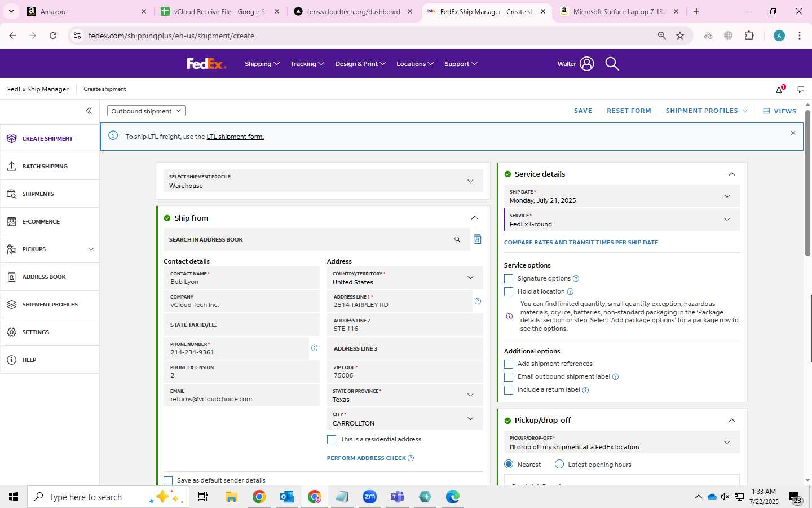Viewport: 812px width, 508px height.
Task: Click help icon beside Hold at location
Action: click(570, 291)
